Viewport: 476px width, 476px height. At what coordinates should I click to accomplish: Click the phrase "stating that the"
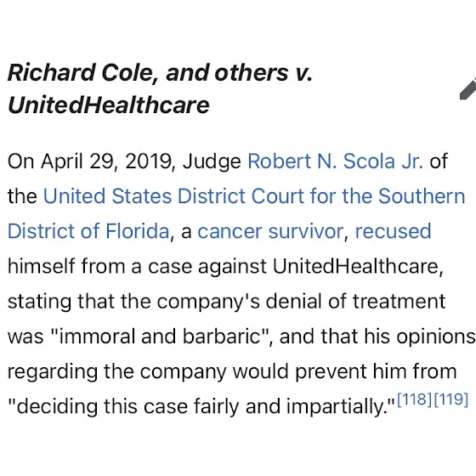[80, 302]
